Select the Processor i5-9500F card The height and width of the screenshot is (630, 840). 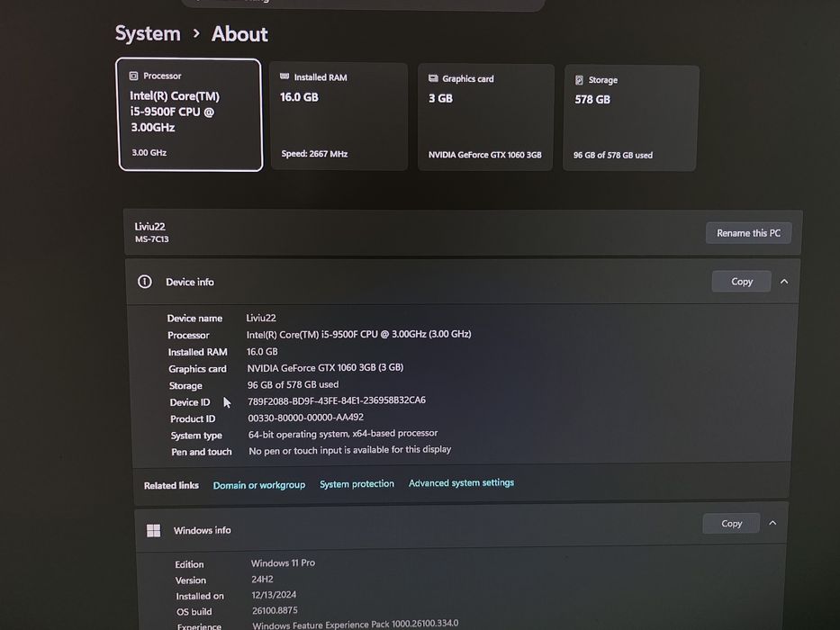tap(190, 114)
